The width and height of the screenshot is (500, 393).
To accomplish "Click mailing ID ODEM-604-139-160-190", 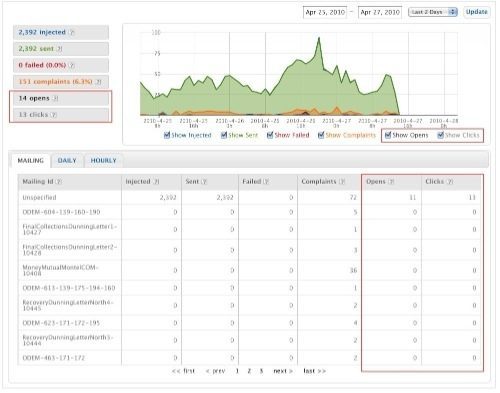I will pyautogui.click(x=61, y=212).
